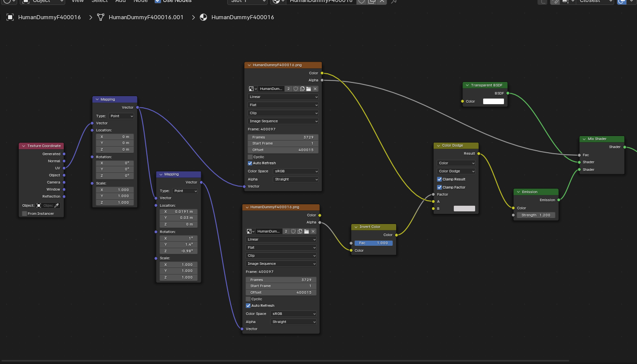Screen dimensions: 637x364
Task: Open the Color data type dropdown in Color Dodge node
Action: coord(456,163)
